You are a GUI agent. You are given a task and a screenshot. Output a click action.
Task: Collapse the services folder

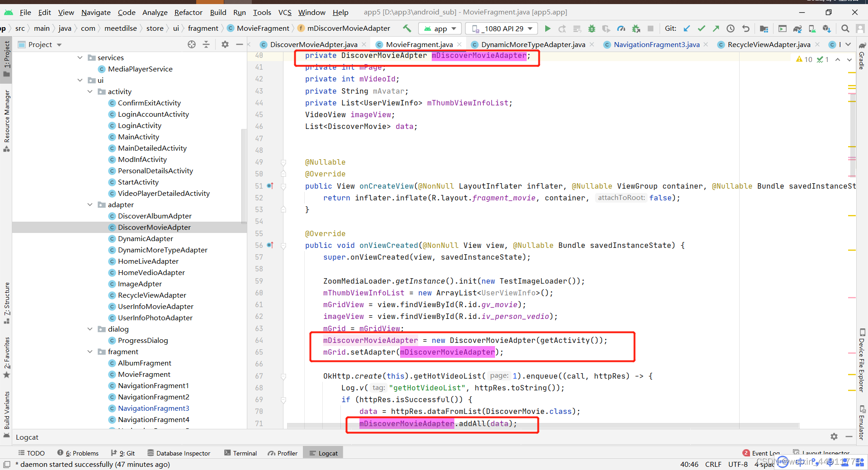pyautogui.click(x=80, y=57)
